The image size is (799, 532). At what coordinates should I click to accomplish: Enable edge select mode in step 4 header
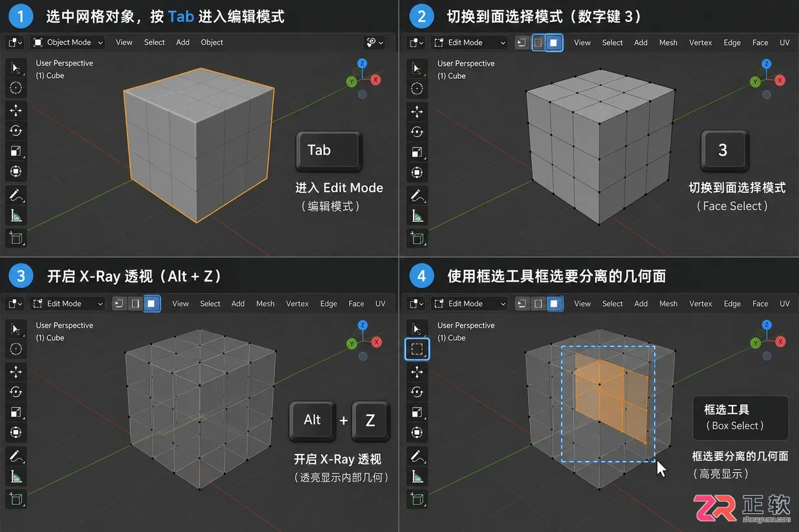click(538, 303)
